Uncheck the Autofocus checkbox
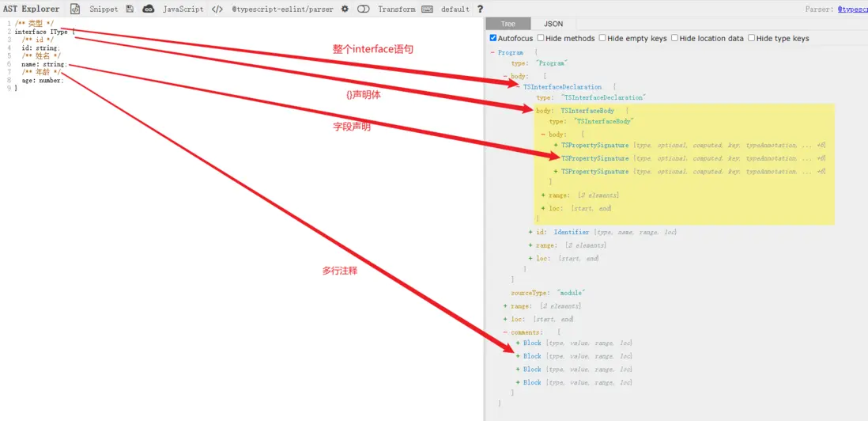The height and width of the screenshot is (421, 868). (493, 38)
